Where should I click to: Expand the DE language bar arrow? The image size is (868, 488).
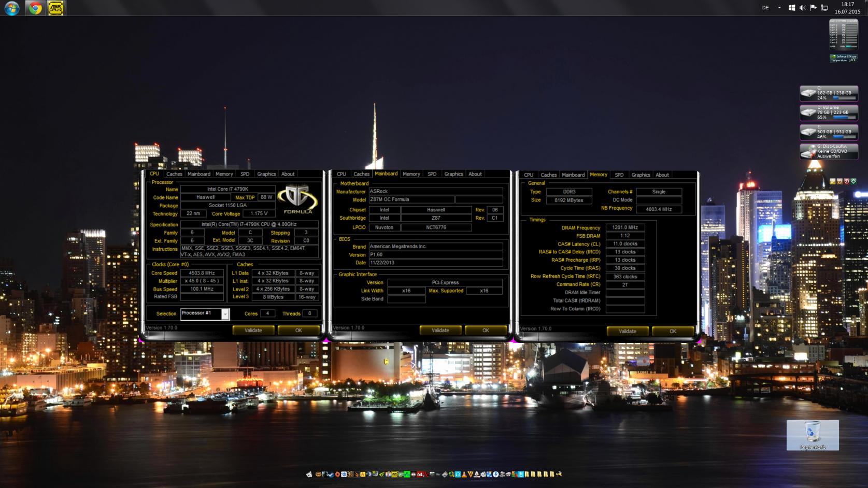pyautogui.click(x=779, y=8)
